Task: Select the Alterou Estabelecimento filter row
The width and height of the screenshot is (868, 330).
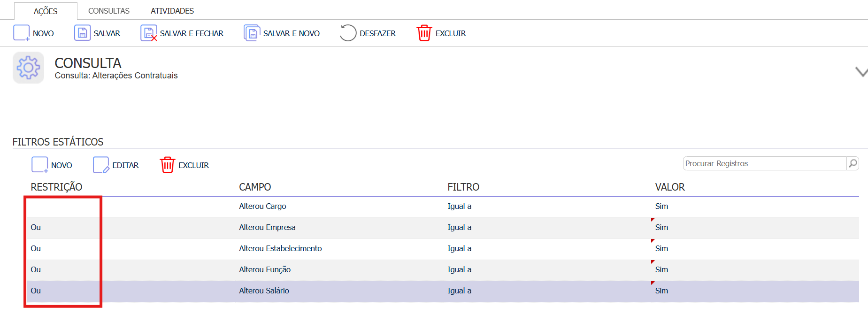Action: pyautogui.click(x=443, y=249)
